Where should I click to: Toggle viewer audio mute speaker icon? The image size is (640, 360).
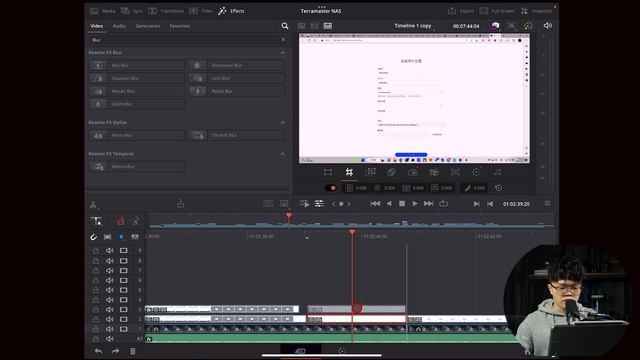coord(548,26)
